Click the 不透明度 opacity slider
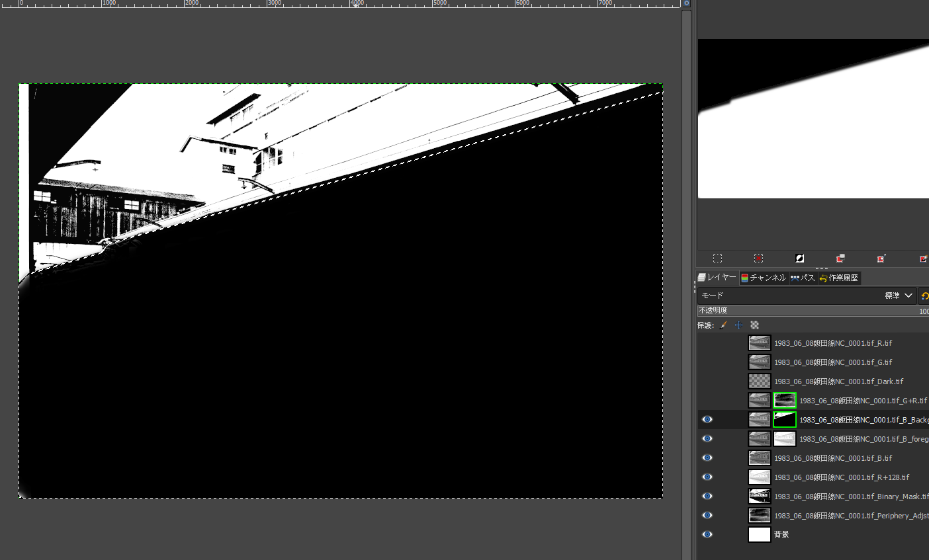929x560 pixels. (x=813, y=311)
